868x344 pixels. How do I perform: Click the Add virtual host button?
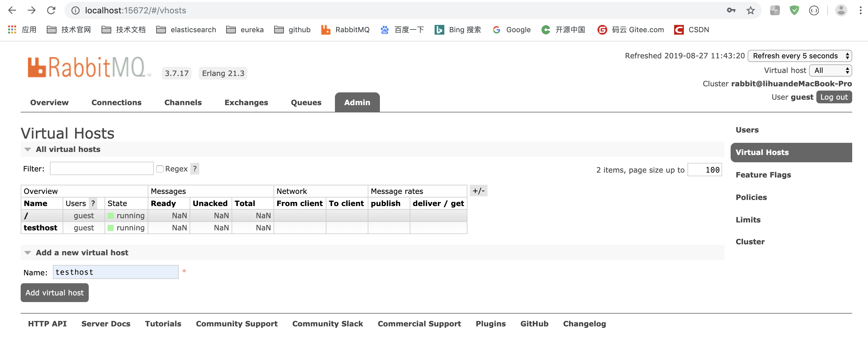[x=54, y=292]
